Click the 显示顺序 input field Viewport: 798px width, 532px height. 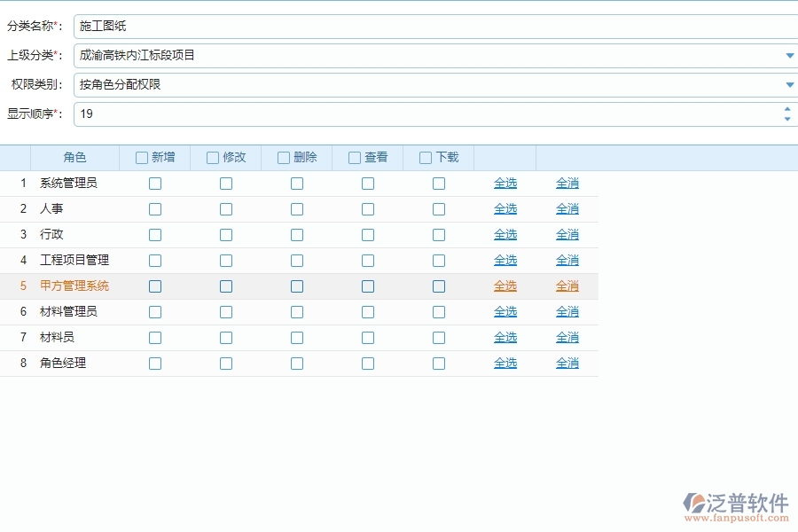[x=266, y=113]
